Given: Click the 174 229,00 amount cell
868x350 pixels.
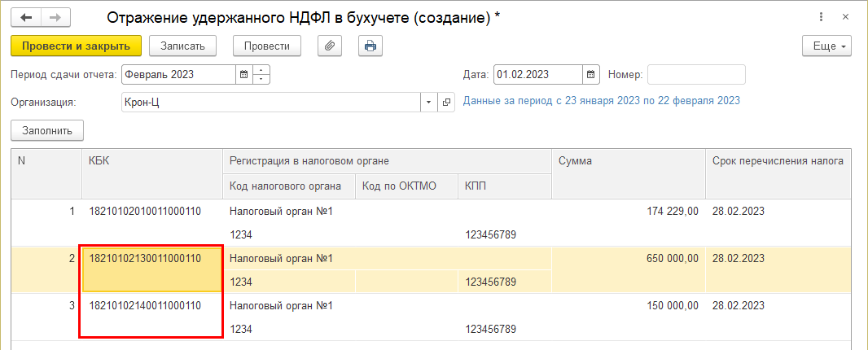Looking at the screenshot, I should [x=628, y=212].
